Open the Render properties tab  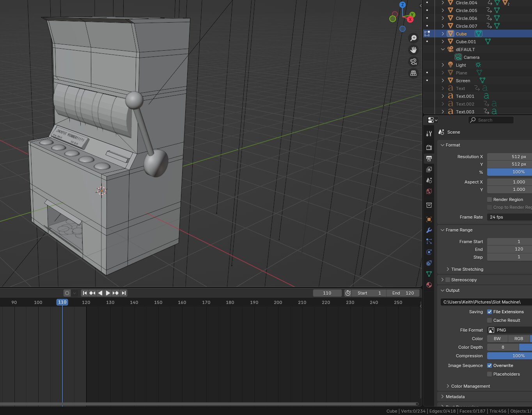pyautogui.click(x=429, y=147)
